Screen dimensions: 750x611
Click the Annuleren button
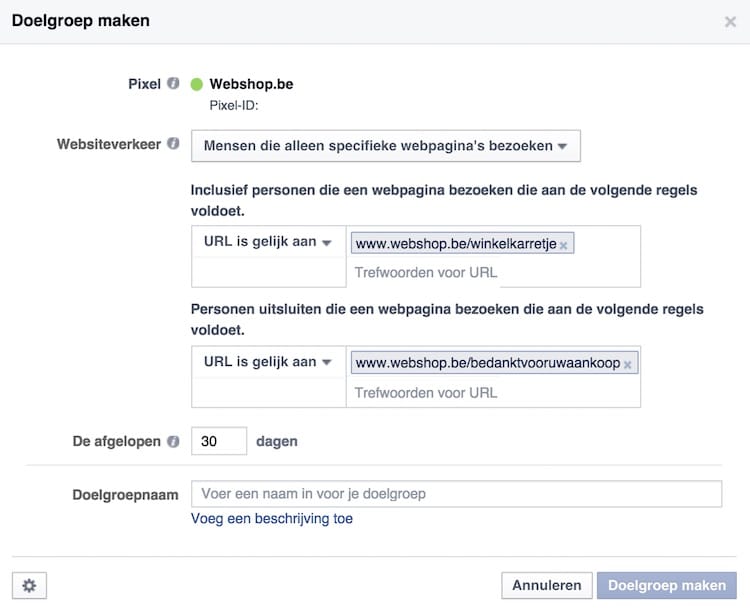click(547, 585)
